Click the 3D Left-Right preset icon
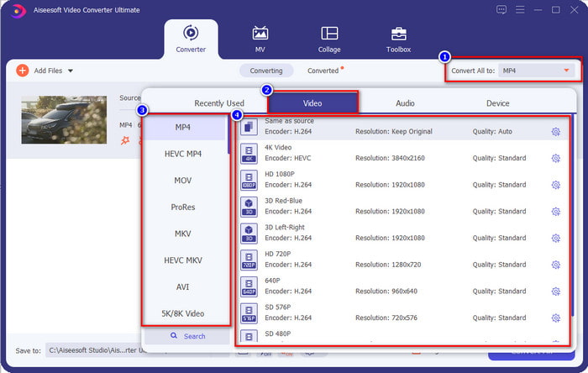The image size is (588, 373). (249, 234)
